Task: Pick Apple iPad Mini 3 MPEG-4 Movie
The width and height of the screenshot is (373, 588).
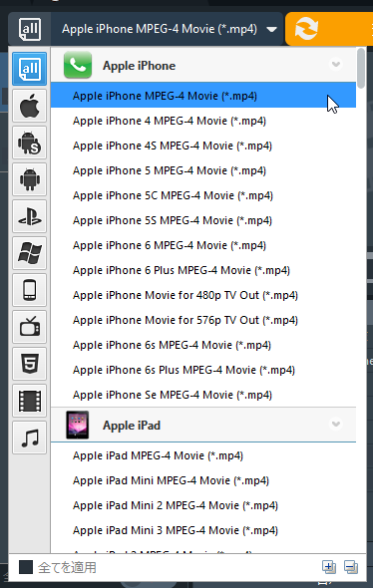Action: (x=203, y=530)
